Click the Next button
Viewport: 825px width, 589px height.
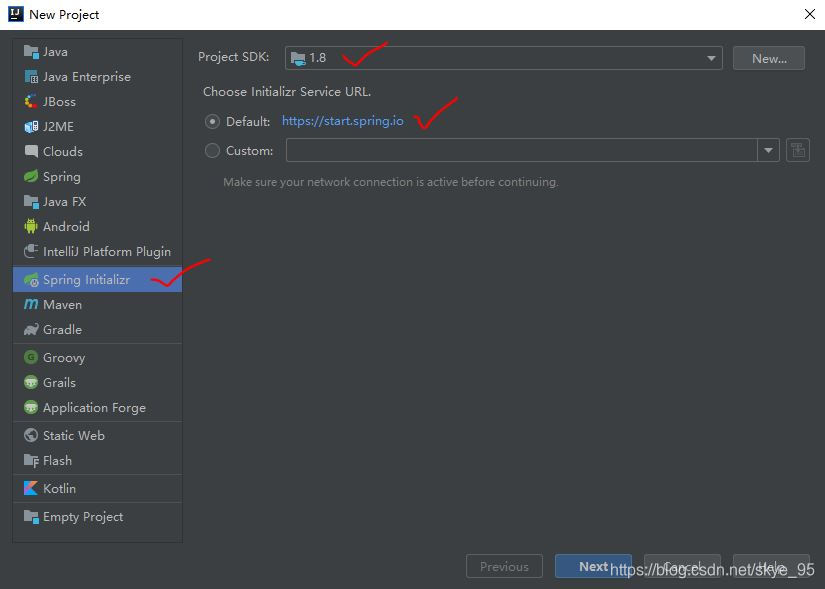(593, 566)
